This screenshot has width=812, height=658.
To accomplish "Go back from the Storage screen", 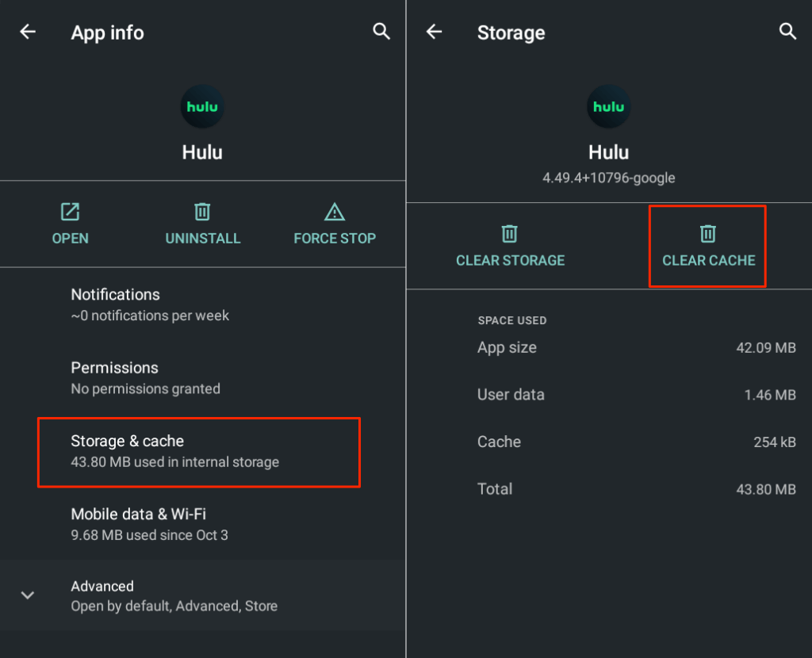I will click(433, 32).
